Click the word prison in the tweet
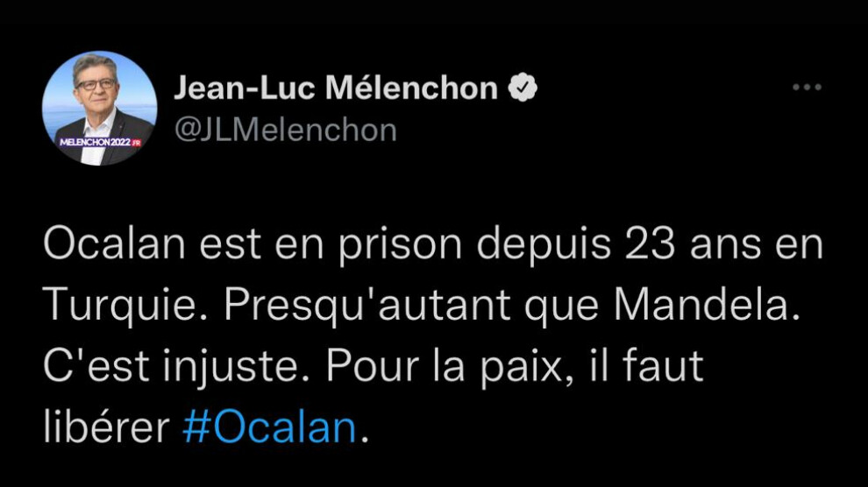This screenshot has height=487, width=868. [x=400, y=245]
